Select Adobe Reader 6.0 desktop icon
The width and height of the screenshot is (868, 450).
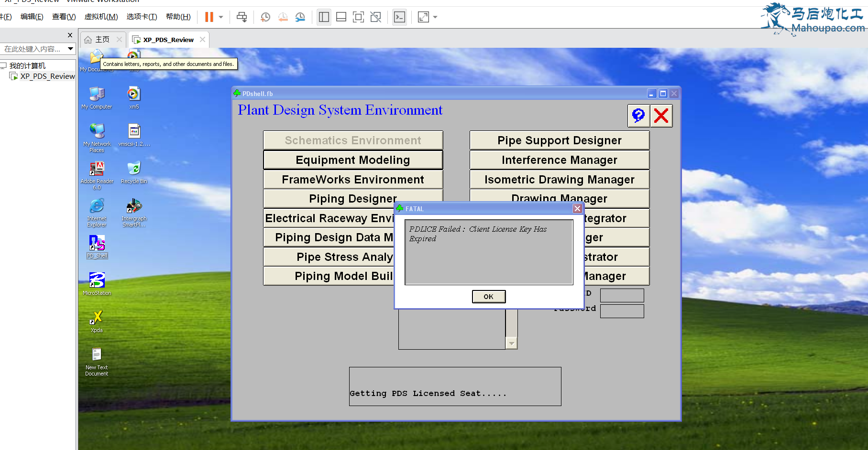[97, 175]
